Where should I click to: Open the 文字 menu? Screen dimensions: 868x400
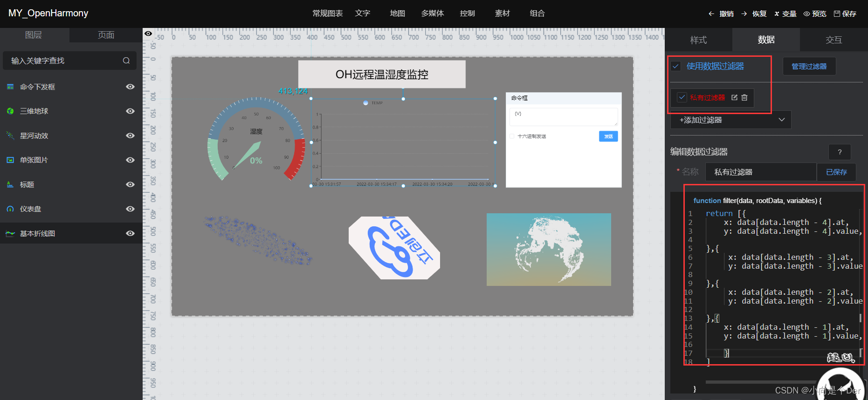tap(363, 14)
